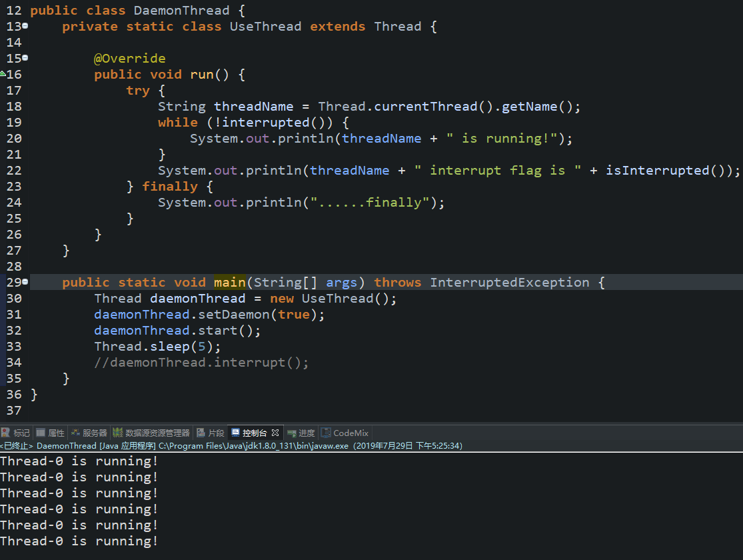Click isInterrupted() on line 22
Image resolution: width=743 pixels, height=560 pixels.
pos(665,170)
